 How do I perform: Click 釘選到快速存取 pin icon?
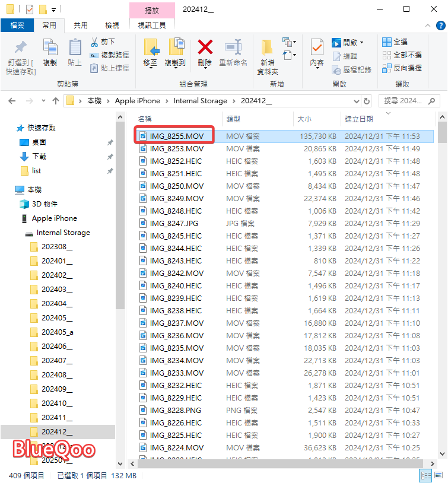pos(20,47)
